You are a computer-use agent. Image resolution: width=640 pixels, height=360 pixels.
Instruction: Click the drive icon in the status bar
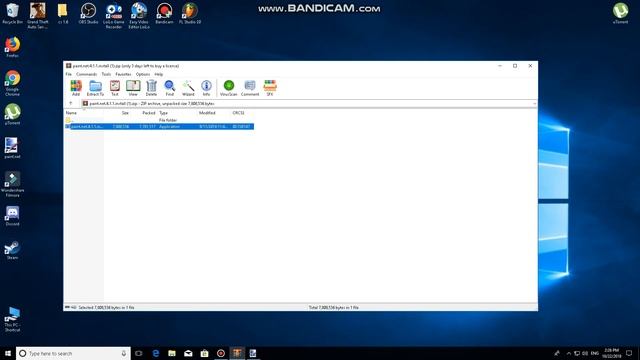tap(67, 307)
